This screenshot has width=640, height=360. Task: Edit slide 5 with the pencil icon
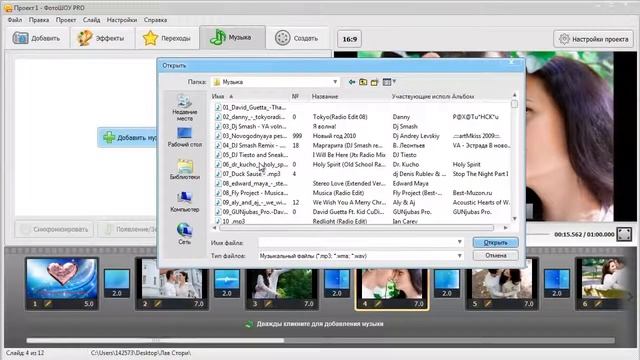point(488,304)
